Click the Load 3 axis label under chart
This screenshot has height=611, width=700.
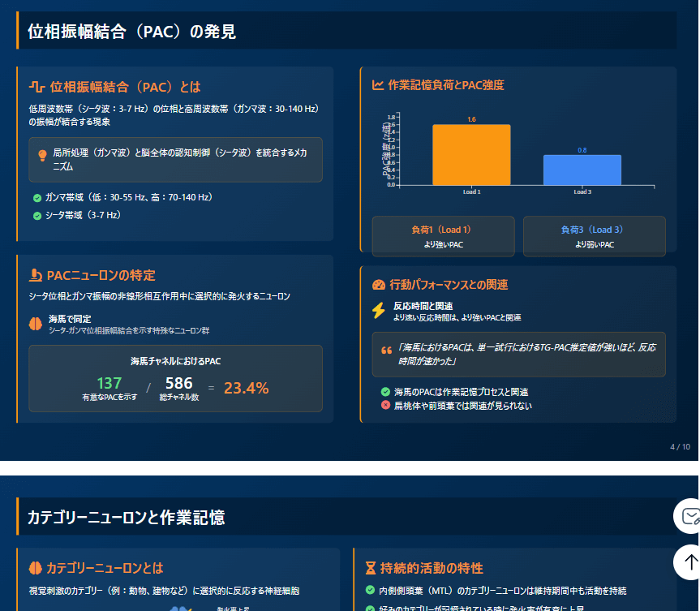pos(582,192)
